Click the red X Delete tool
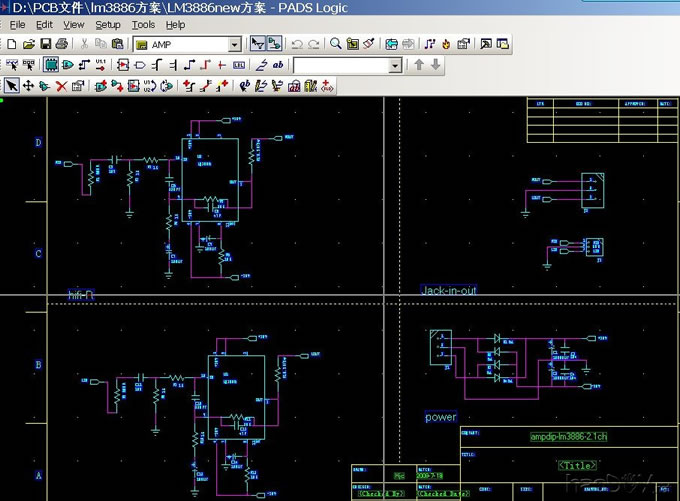The width and height of the screenshot is (680, 501). coord(62,86)
